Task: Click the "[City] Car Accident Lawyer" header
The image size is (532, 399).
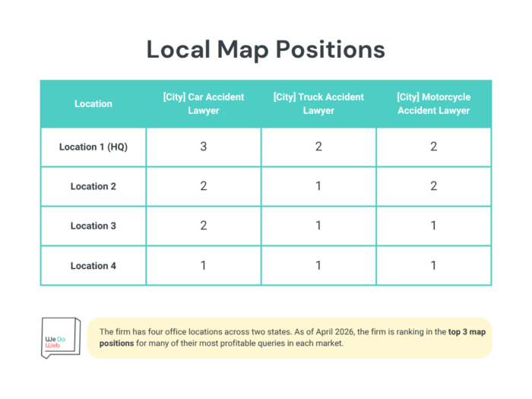Action: (x=203, y=104)
